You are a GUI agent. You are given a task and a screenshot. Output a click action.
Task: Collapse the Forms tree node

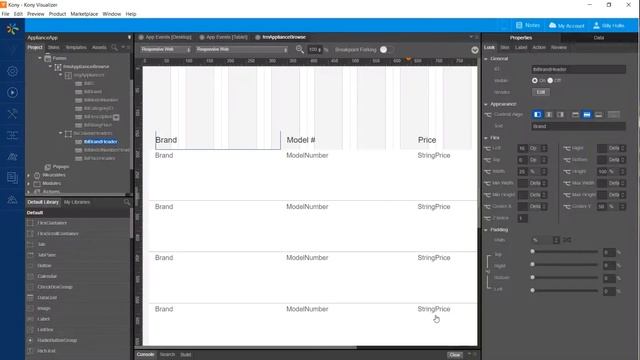(40, 58)
